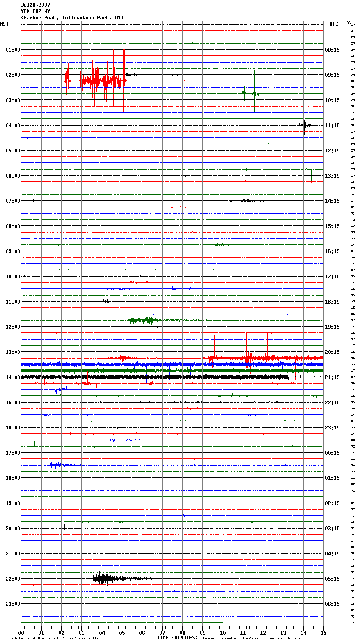Select the MST time label "09:00"
The image size is (357, 644).
[x=13, y=251]
